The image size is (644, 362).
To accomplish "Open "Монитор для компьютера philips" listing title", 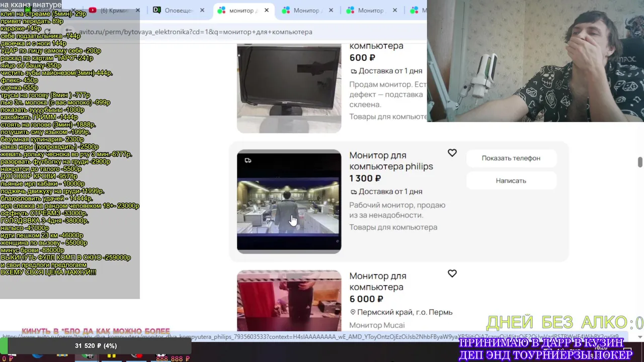I will pos(391,161).
